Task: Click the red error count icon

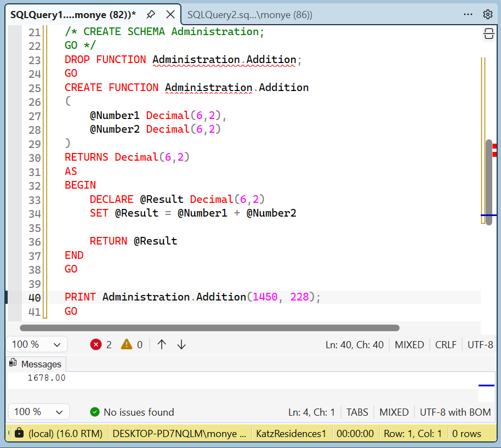Action: click(96, 344)
